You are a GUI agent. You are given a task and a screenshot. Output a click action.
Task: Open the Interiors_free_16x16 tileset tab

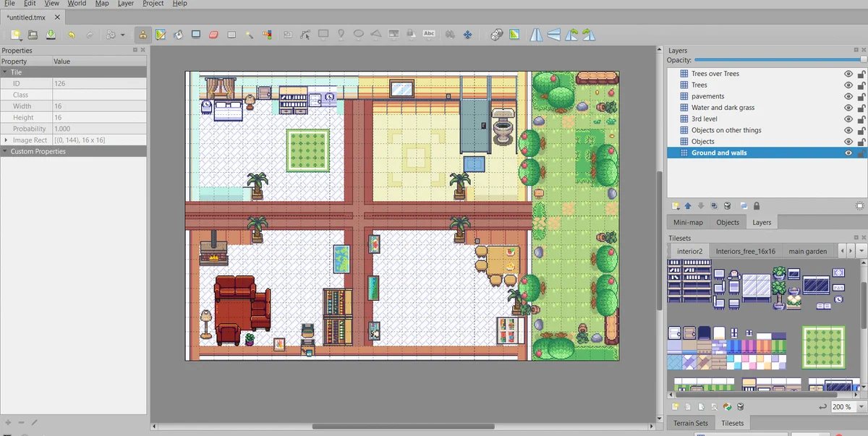point(745,252)
